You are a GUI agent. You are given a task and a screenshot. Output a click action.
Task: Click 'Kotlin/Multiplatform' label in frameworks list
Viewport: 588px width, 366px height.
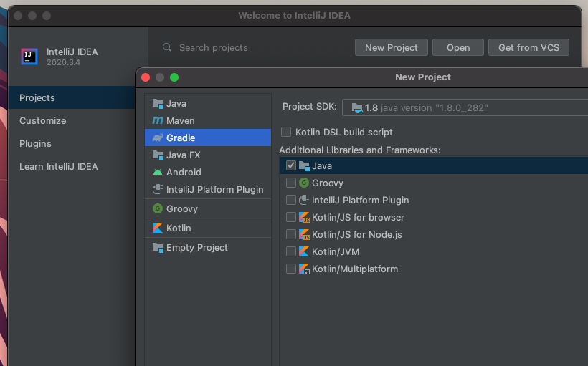[x=355, y=269]
